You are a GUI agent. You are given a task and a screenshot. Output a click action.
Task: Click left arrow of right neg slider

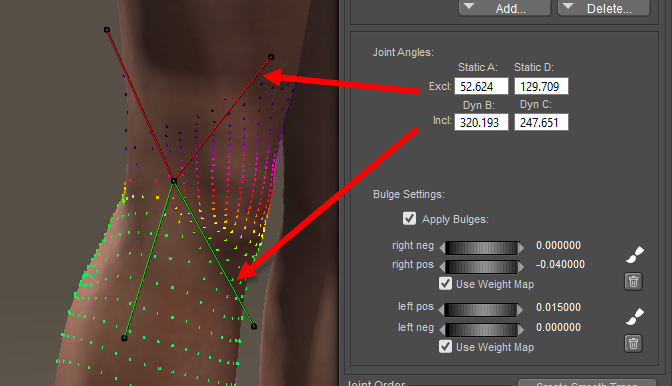442,248
